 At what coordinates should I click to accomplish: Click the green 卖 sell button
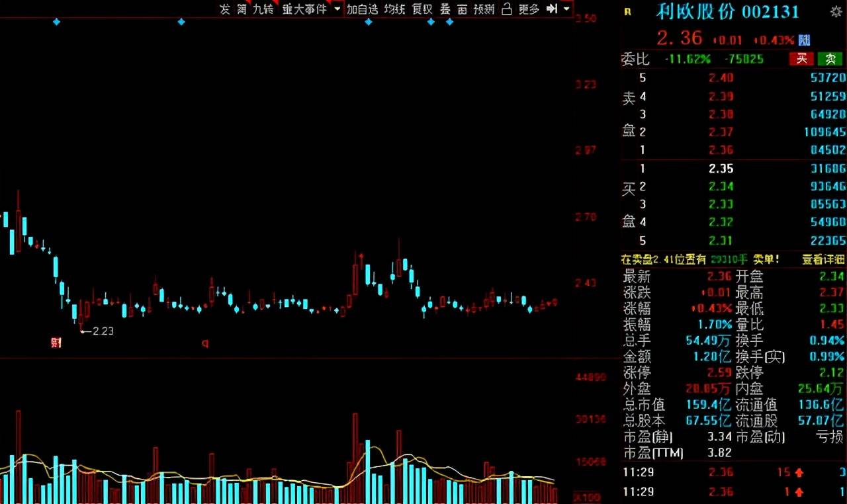click(830, 59)
